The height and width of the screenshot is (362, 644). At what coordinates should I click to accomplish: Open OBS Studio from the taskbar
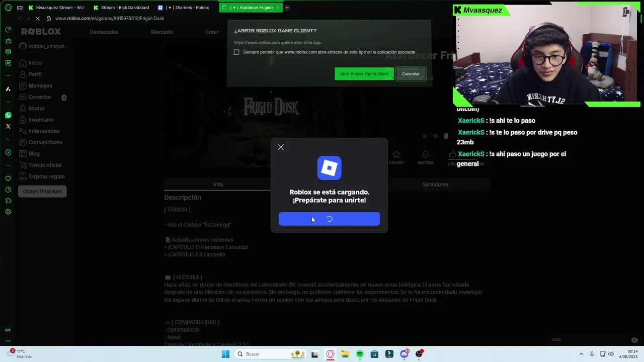click(419, 354)
